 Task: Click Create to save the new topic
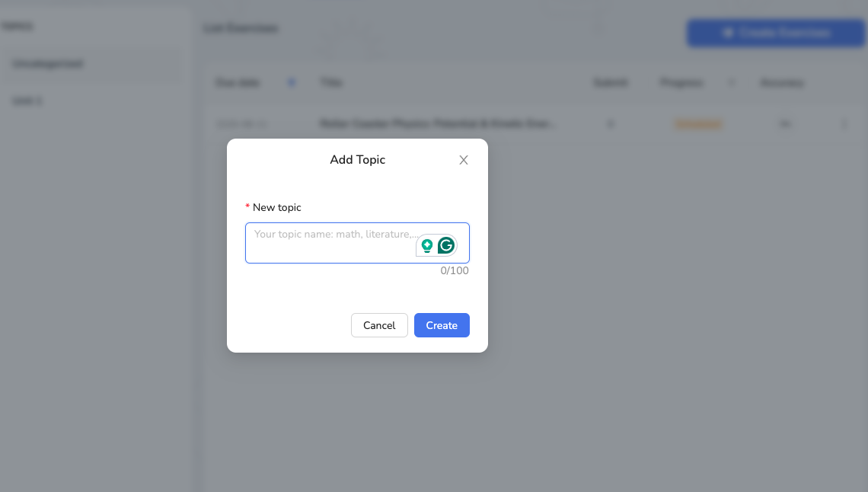tap(442, 325)
